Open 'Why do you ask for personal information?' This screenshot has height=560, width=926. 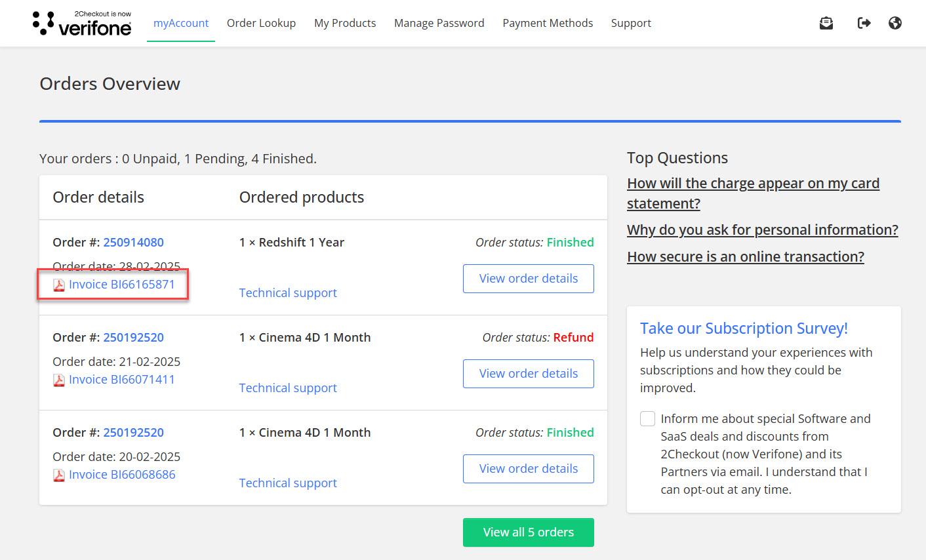(762, 230)
